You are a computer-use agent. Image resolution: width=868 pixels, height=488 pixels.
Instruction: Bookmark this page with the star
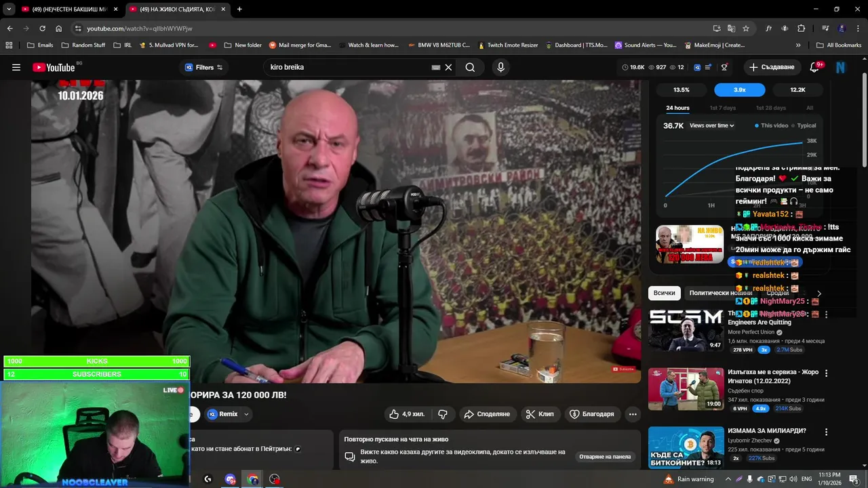[x=746, y=28]
